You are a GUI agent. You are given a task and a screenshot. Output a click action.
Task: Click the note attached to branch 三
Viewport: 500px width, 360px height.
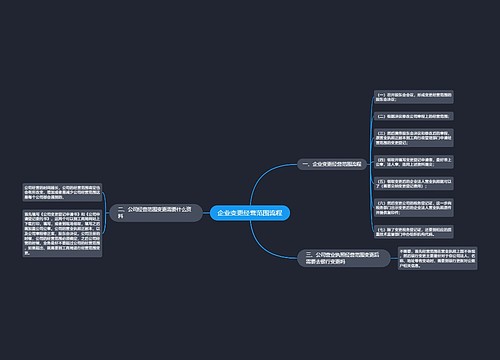[438, 258]
